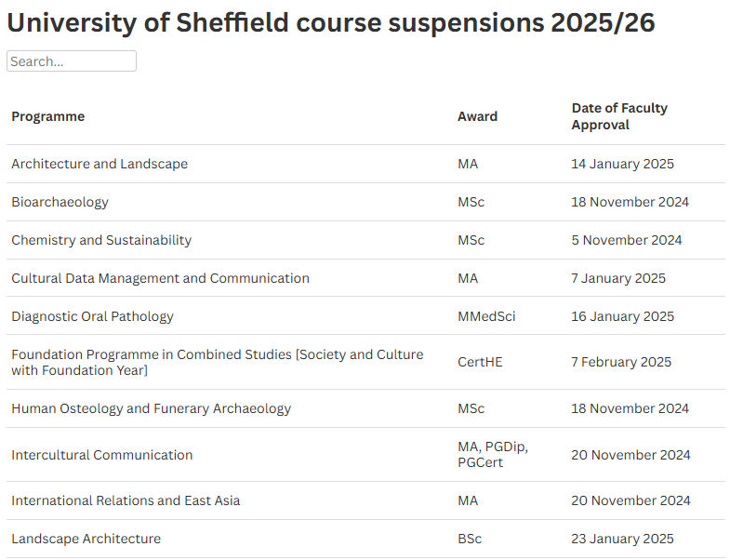This screenshot has width=730, height=560.
Task: Click the 7 February 2025 date cell
Action: coord(621,362)
